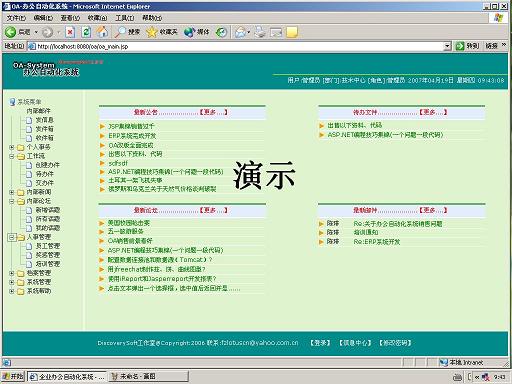Collapse the 人事管理 tree node
This screenshot has width=512, height=384.
[x=12, y=237]
